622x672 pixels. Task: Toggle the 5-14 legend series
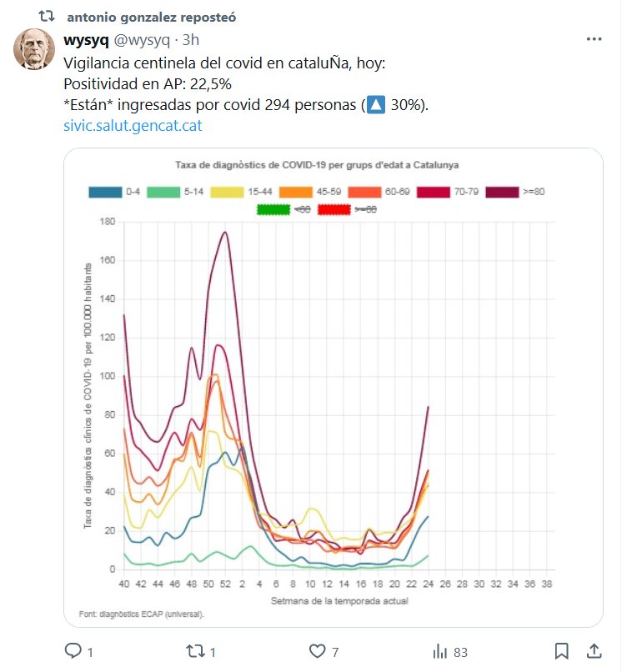pyautogui.click(x=173, y=192)
